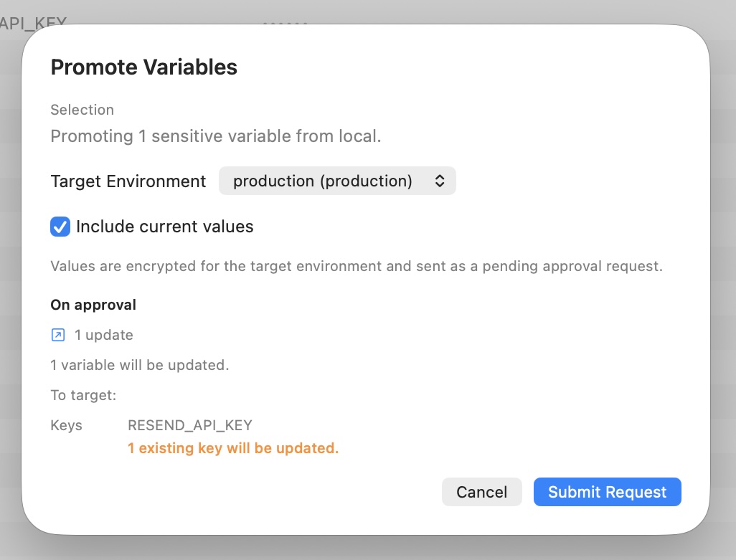The height and width of the screenshot is (560, 736).
Task: Click the '1 variable will be updated' line
Action: 140,365
